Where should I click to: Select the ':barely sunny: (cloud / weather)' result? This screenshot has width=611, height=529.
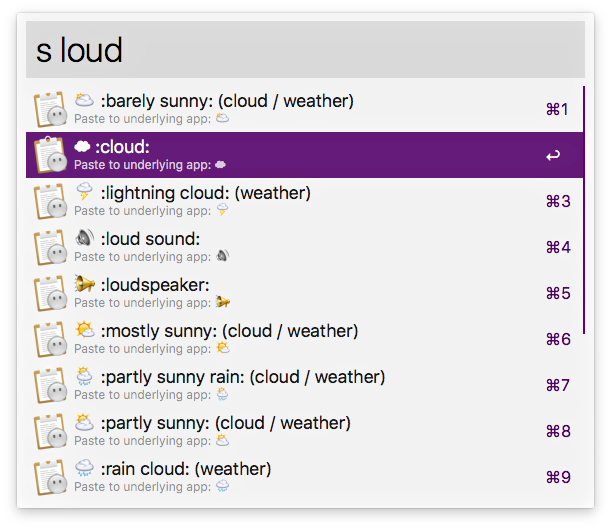304,109
